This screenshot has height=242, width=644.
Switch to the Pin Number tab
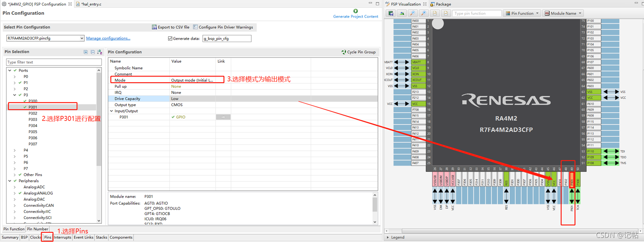click(x=38, y=229)
